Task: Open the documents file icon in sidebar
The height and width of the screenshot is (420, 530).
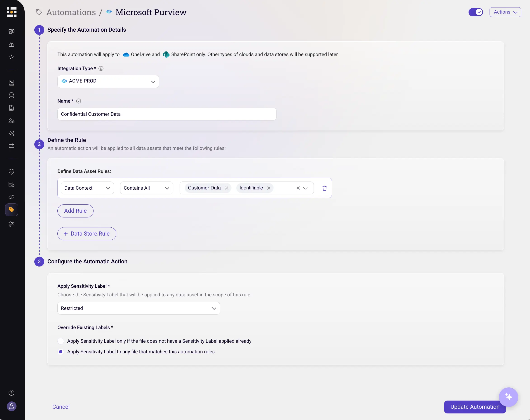Action: click(12, 108)
